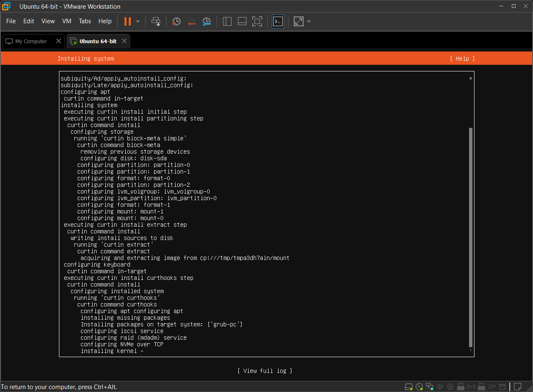Image resolution: width=533 pixels, height=392 pixels.
Task: Enter full screen mode from the toolbar
Action: point(257,21)
